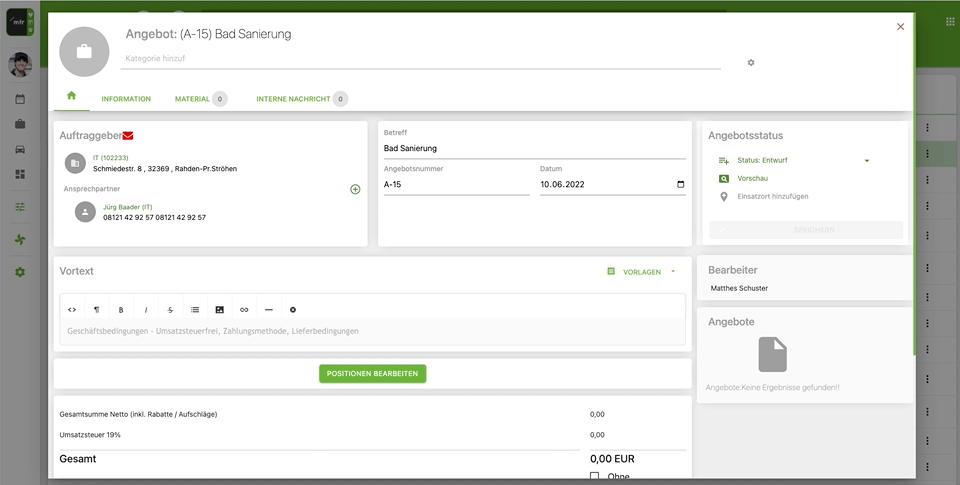Click the Matthes Schuster name under Bearbeiter
This screenshot has width=960, height=485.
(x=739, y=288)
